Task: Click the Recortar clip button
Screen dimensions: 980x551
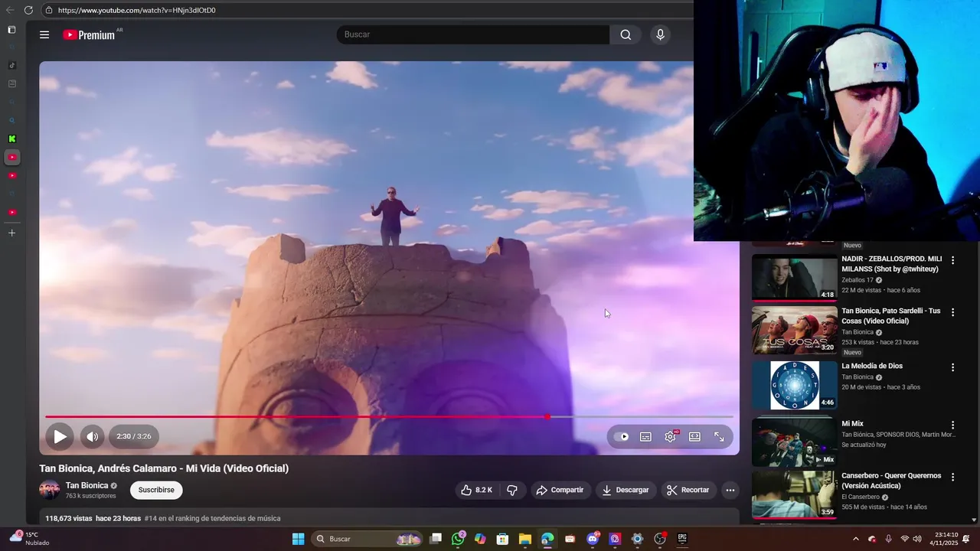Action: [x=688, y=490]
